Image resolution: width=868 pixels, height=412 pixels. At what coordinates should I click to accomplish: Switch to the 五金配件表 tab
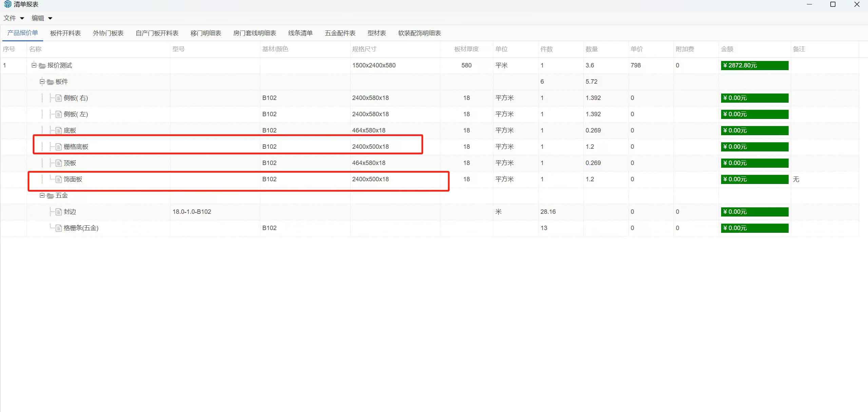pos(340,33)
